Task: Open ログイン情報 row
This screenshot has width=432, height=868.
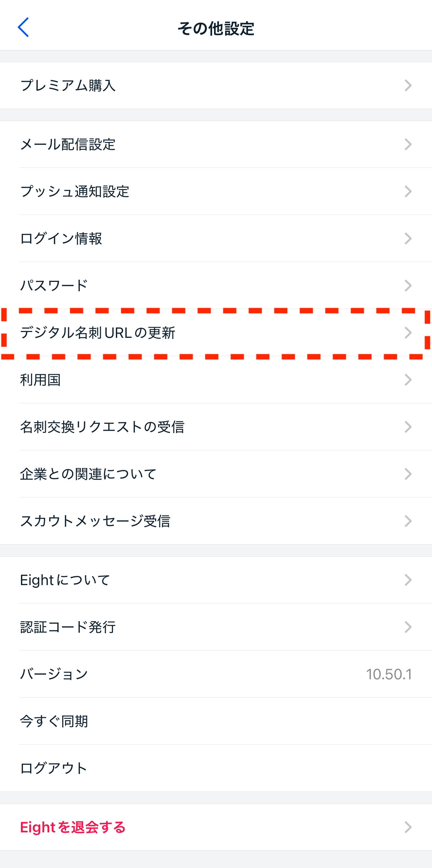Action: (x=61, y=238)
